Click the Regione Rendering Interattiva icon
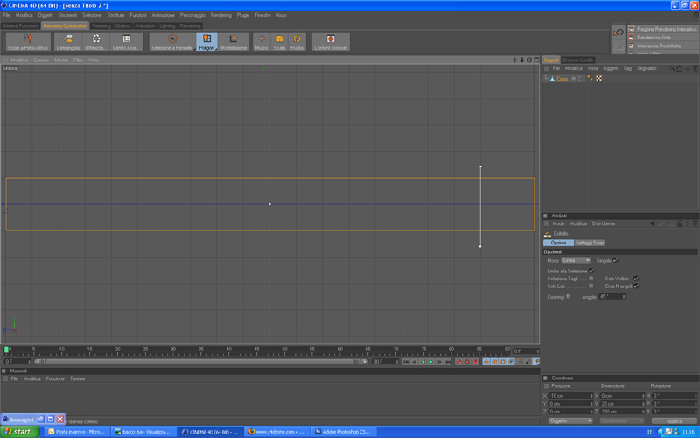 pos(631,29)
